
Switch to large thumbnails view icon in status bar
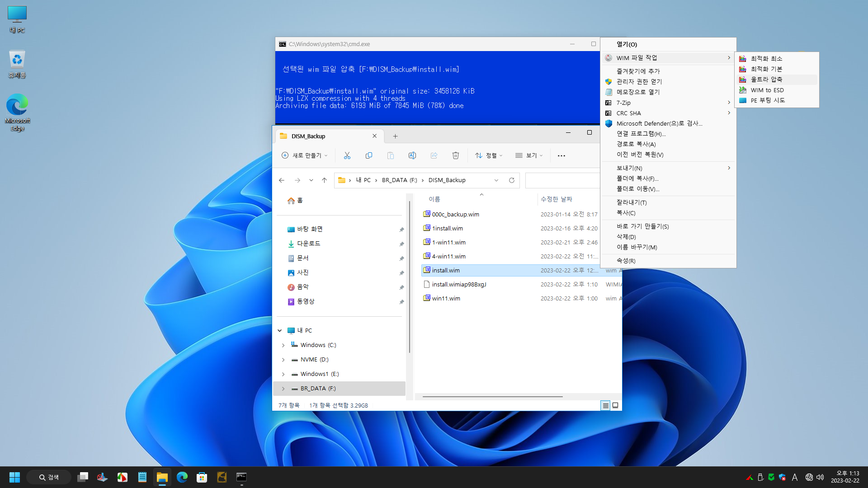tap(615, 405)
